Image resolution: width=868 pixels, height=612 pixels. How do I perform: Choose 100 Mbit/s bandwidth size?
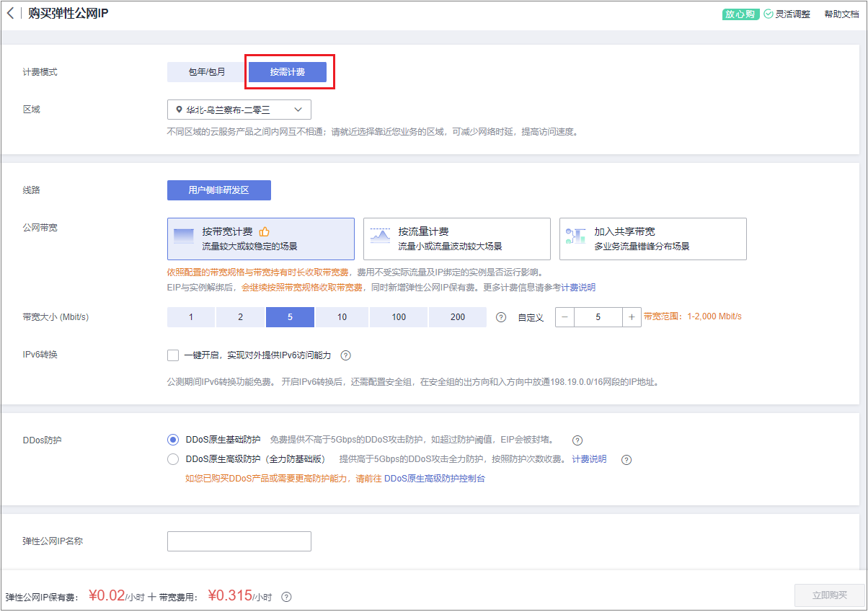(399, 317)
